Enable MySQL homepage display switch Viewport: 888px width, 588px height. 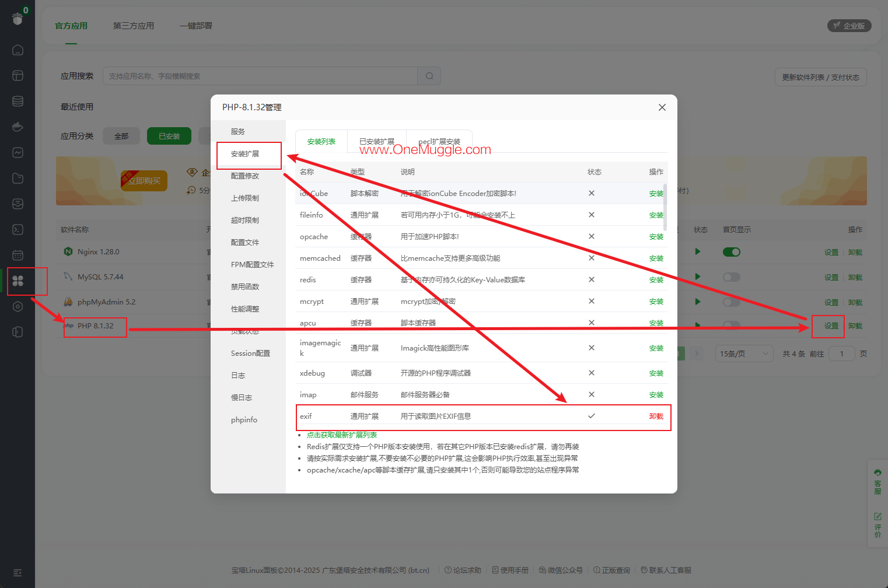pyautogui.click(x=731, y=277)
